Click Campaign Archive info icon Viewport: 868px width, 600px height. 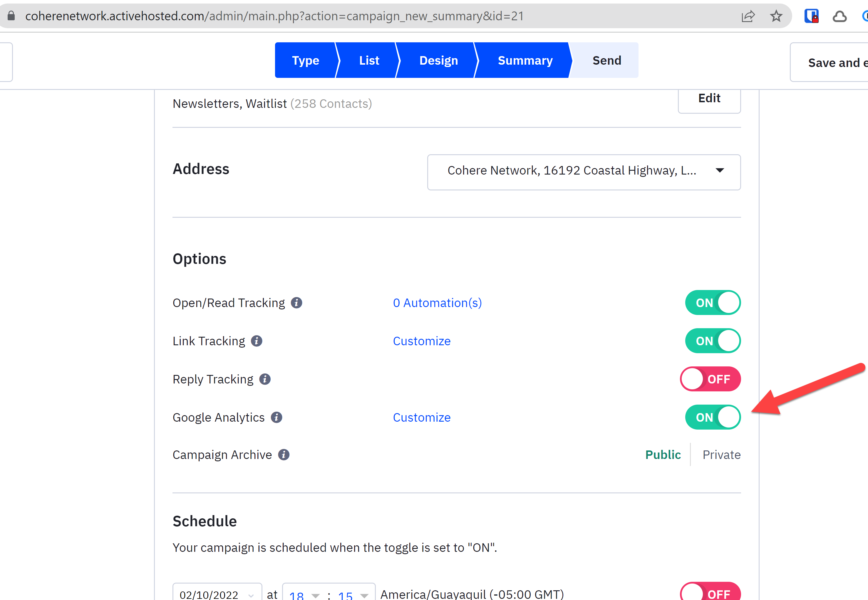284,455
